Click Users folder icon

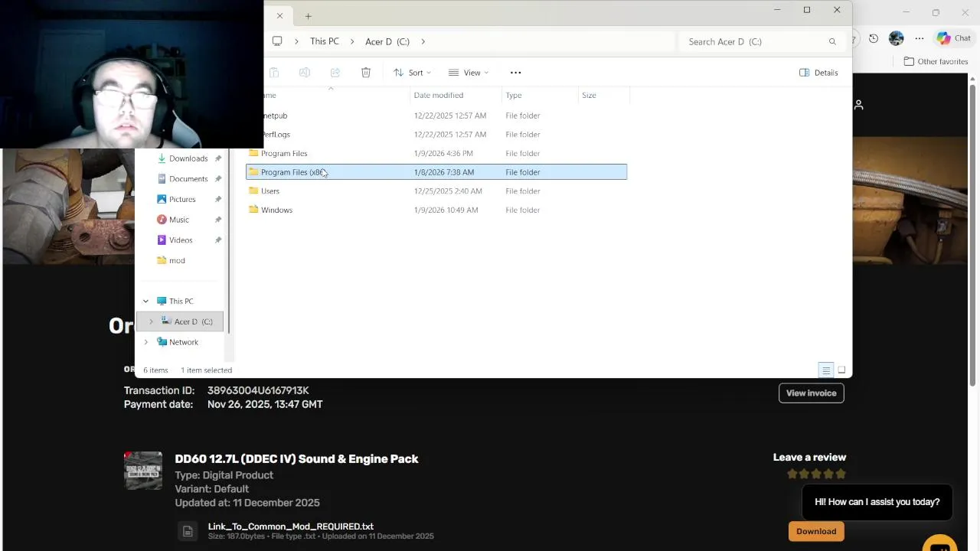[253, 191]
